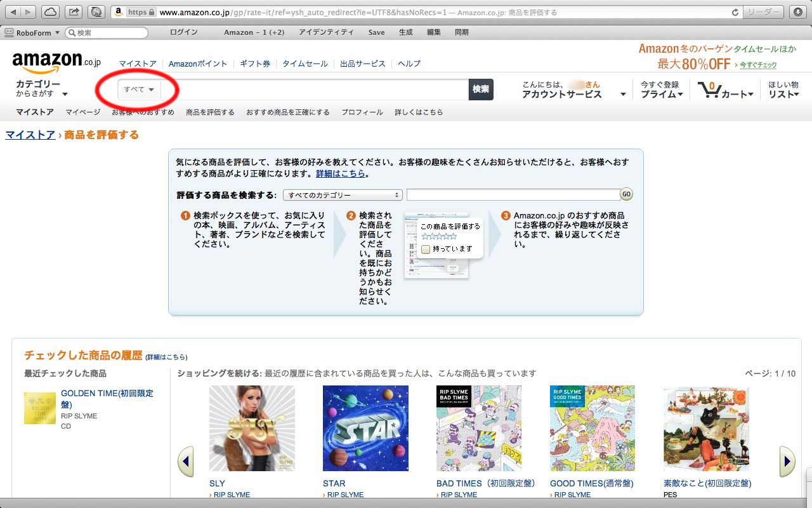Open RoboForm Amazon - 1 (+2) item

click(x=254, y=32)
